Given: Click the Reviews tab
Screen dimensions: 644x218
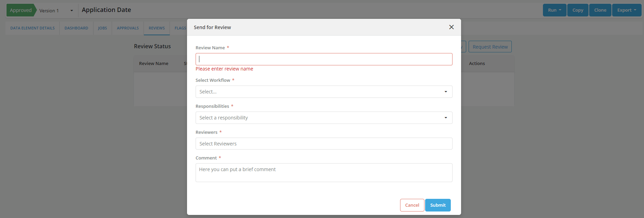Looking at the screenshot, I should coord(157,28).
